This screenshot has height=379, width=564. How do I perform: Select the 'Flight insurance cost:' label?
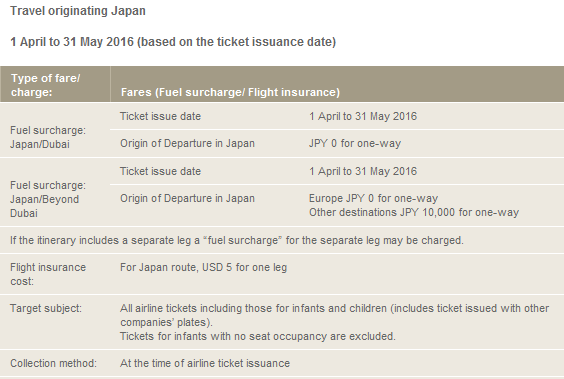click(x=48, y=274)
